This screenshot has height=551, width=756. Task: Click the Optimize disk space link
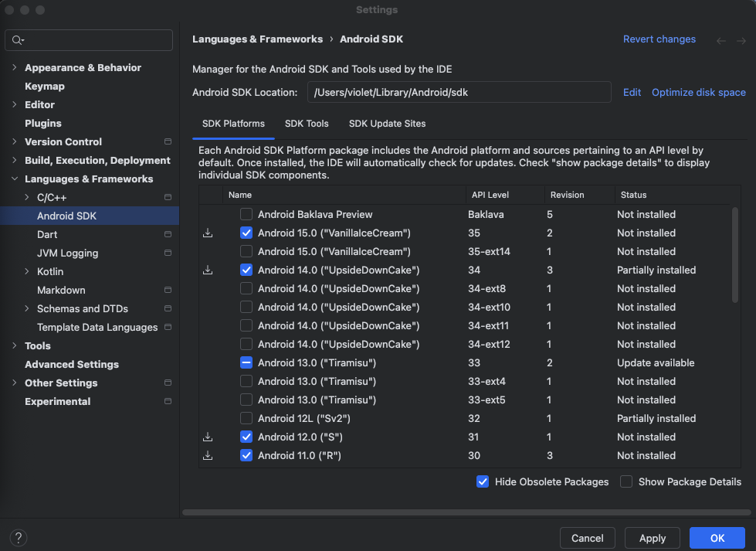tap(698, 92)
